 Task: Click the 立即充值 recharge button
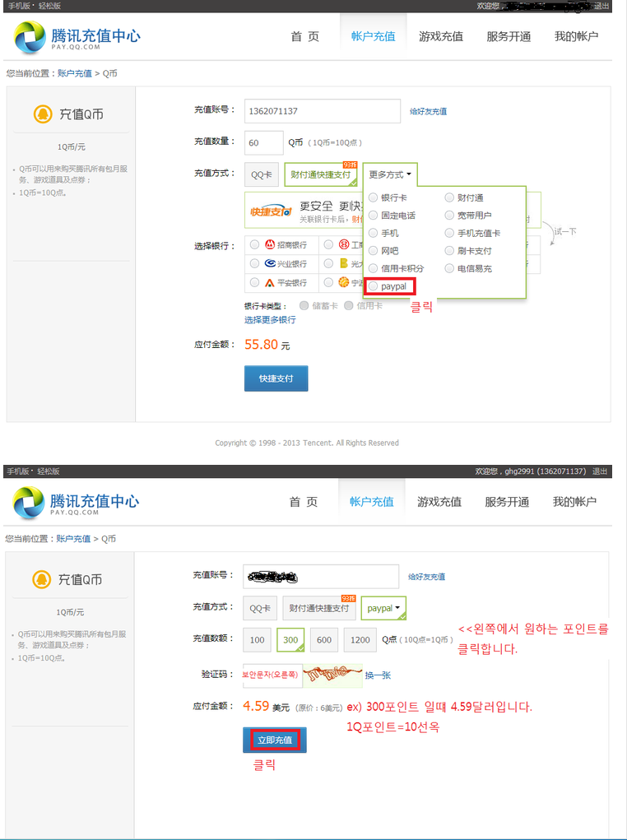[274, 740]
